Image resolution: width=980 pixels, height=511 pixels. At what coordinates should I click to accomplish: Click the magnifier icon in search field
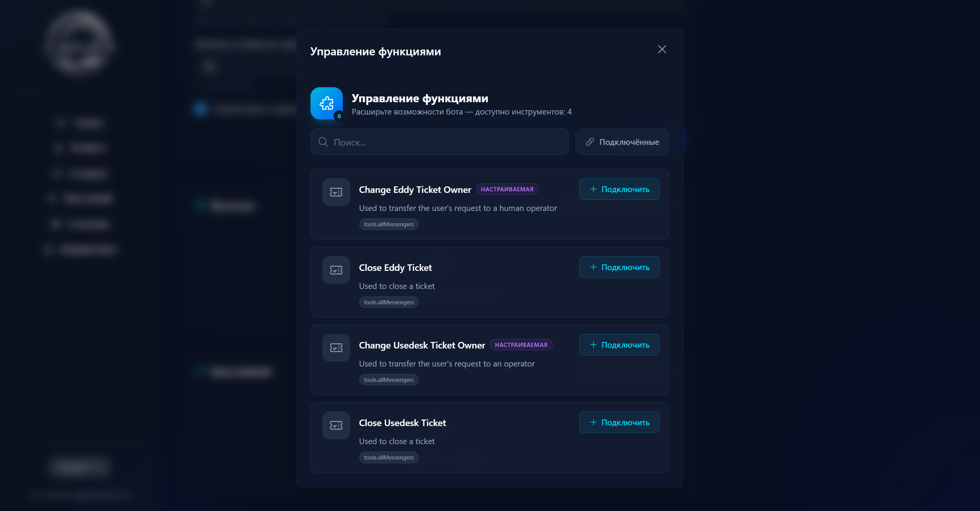point(323,142)
